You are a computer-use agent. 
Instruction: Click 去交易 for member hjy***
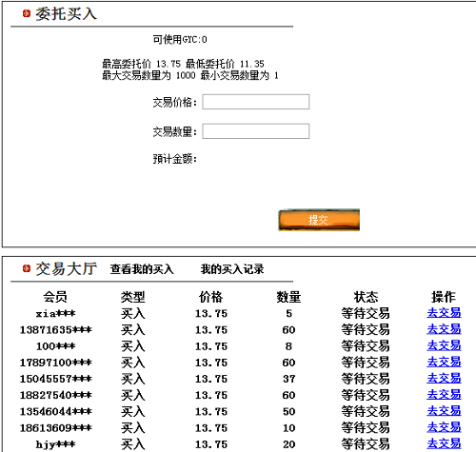tap(444, 444)
